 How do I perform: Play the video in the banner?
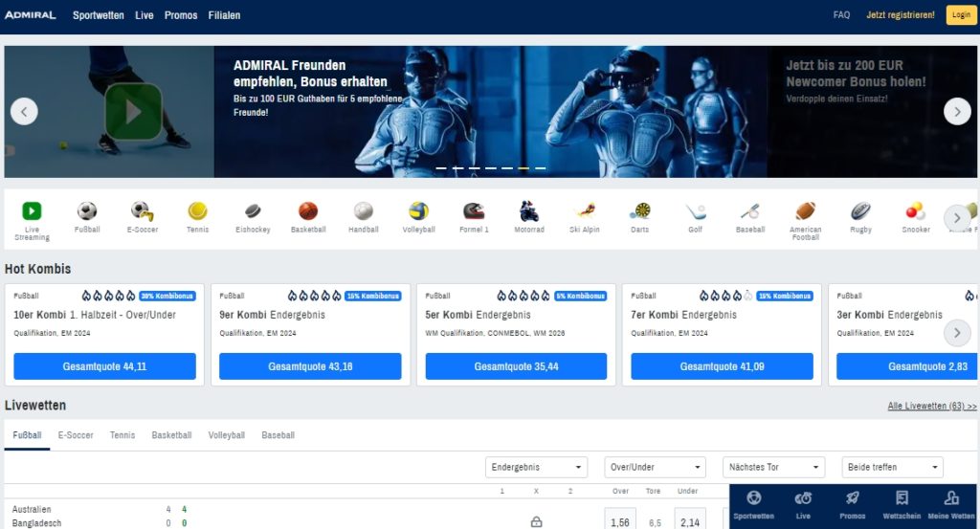(133, 112)
